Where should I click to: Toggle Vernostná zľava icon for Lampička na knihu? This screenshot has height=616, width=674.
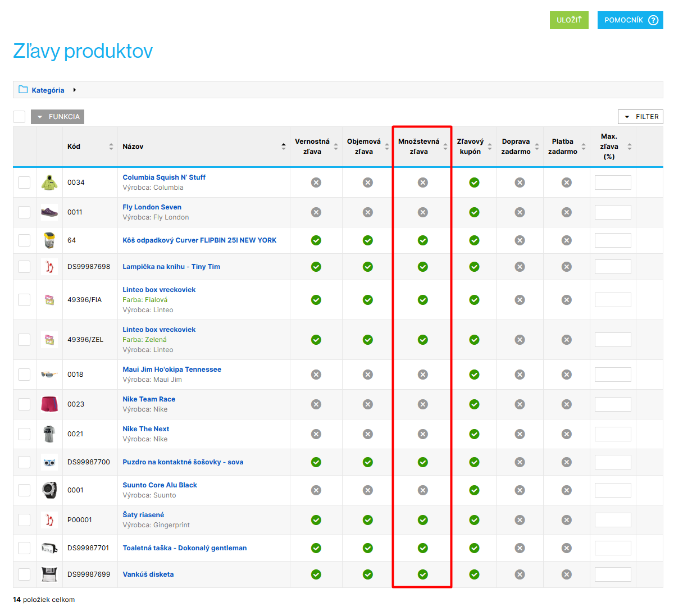[316, 267]
